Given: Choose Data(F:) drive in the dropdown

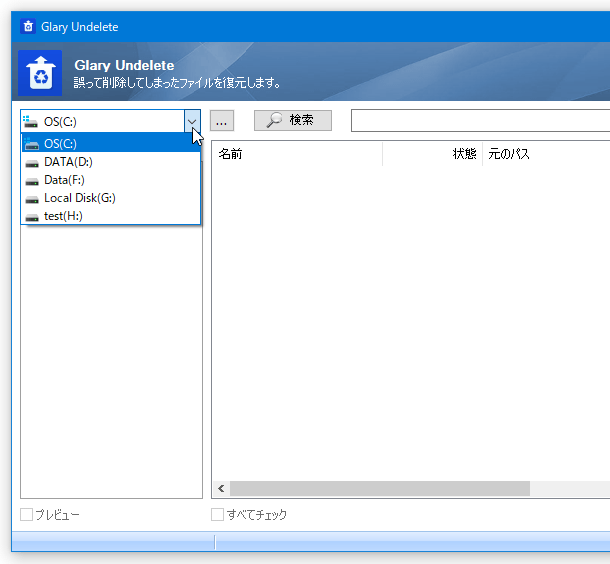Looking at the screenshot, I should (111, 180).
